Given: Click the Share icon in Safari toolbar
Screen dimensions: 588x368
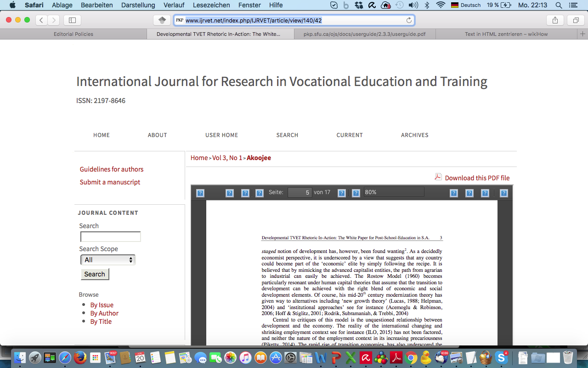Looking at the screenshot, I should (x=555, y=20).
